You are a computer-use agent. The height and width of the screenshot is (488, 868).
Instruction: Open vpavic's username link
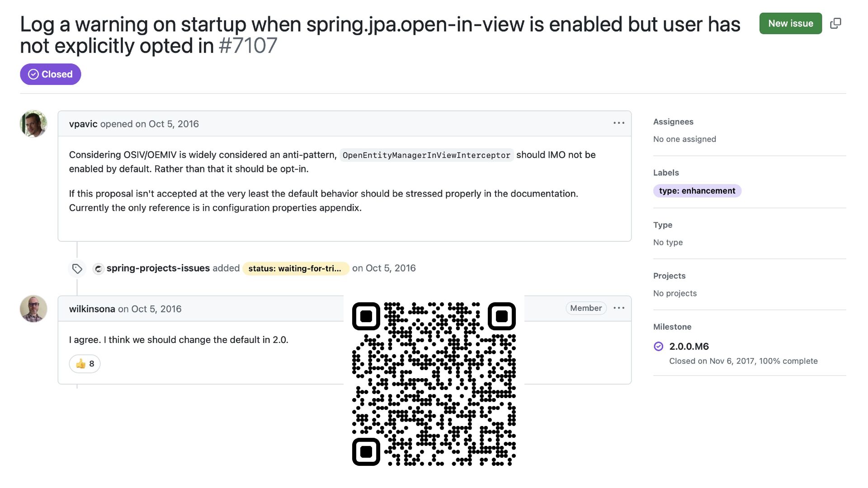pyautogui.click(x=83, y=124)
